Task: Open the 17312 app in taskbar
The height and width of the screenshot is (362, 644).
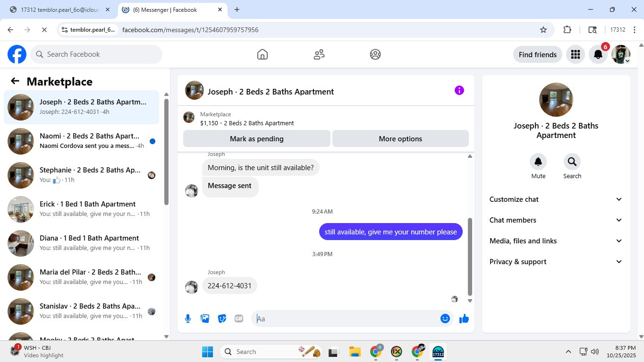Action: point(438,352)
